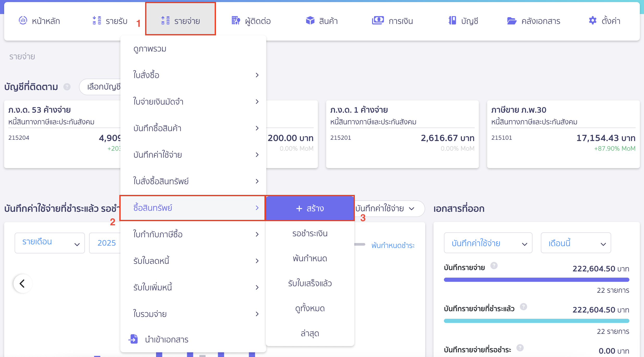
Task: Select ใบจ่ายเงินมัดจำ menu item
Action: tap(193, 101)
